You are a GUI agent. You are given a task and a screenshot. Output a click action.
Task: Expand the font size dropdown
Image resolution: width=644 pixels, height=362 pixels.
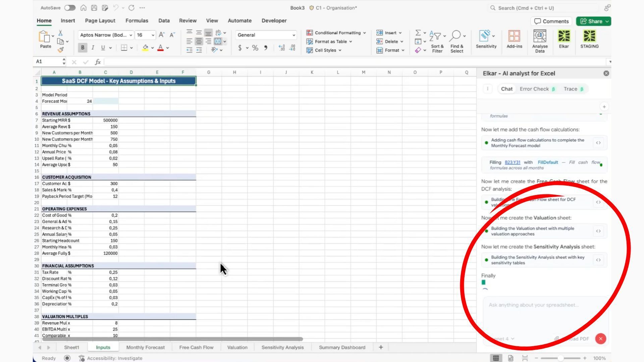click(153, 35)
